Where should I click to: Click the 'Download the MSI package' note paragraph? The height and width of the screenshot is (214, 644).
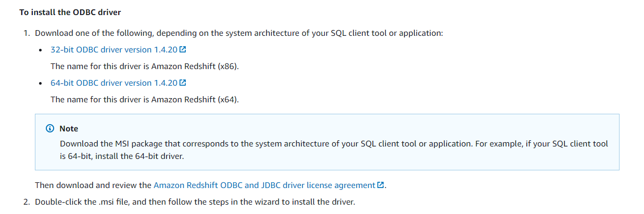point(334,150)
